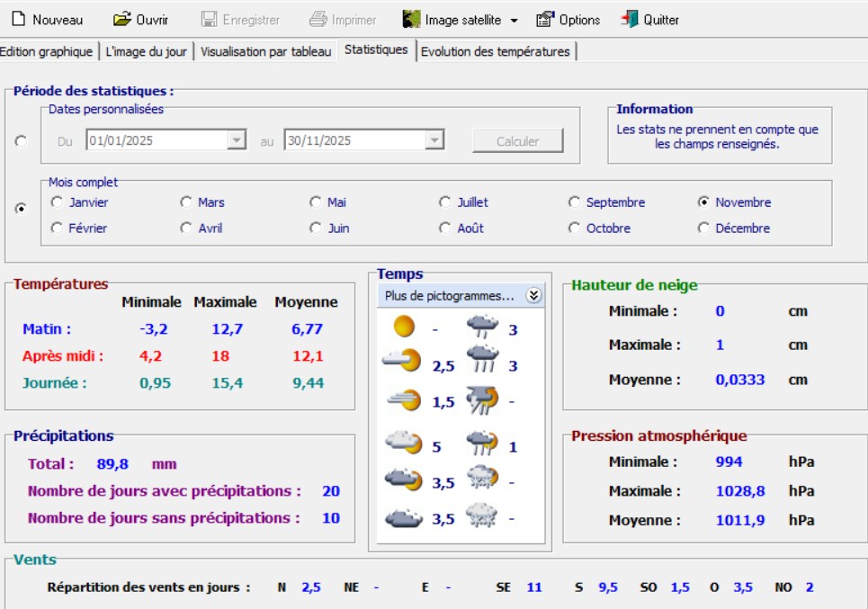This screenshot has height=609, width=868.
Task: Click the Options toolbar icon
Action: click(x=545, y=19)
